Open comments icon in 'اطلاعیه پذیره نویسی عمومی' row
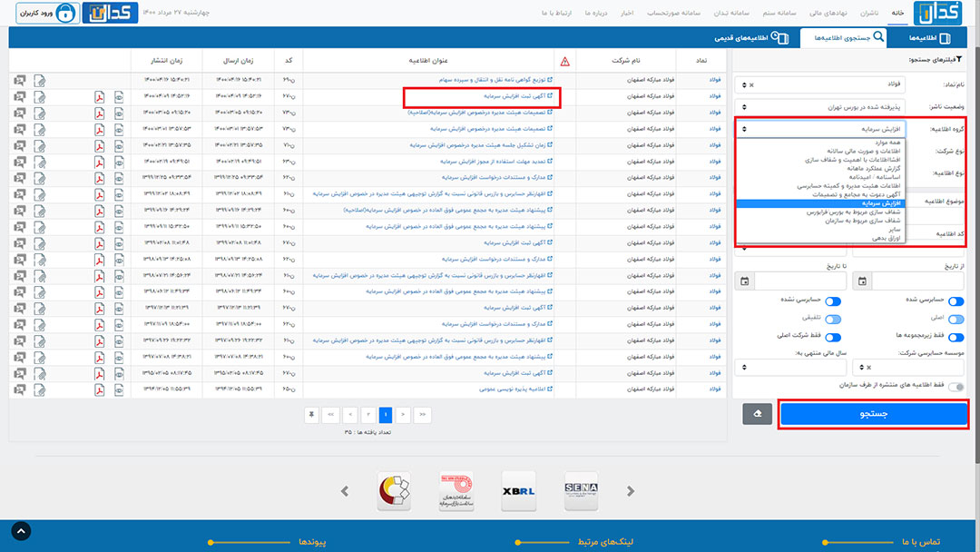 point(20,389)
